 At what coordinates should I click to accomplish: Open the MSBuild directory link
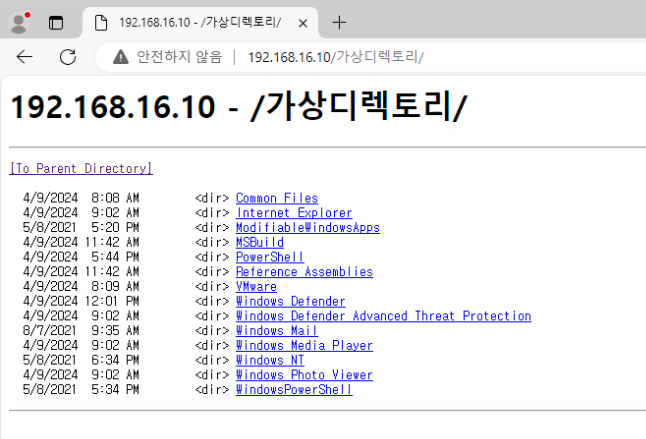(260, 242)
